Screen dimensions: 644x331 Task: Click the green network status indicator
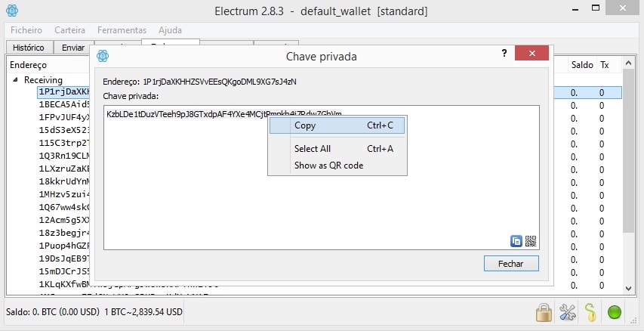pyautogui.click(x=614, y=313)
